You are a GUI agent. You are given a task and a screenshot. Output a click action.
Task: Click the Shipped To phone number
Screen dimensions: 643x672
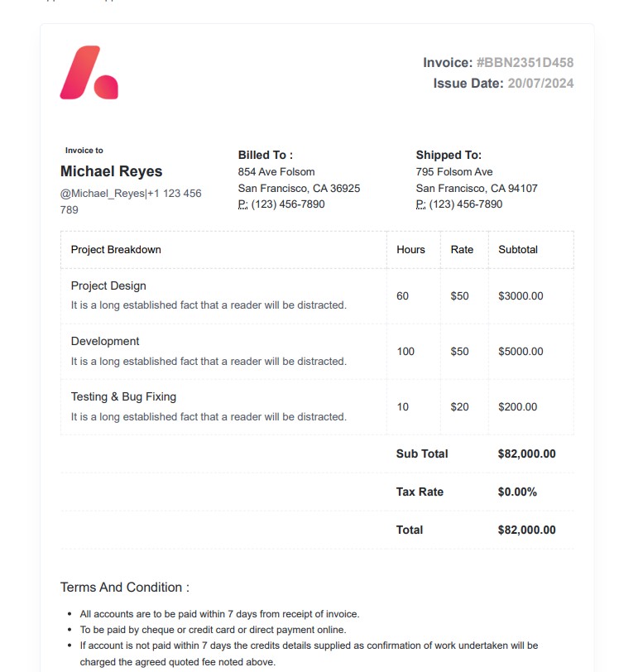point(459,204)
